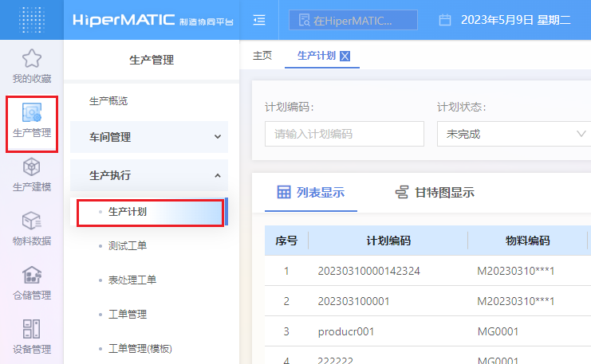Click material code M20230310***1 in row 1
591x364 pixels.
pyautogui.click(x=515, y=271)
